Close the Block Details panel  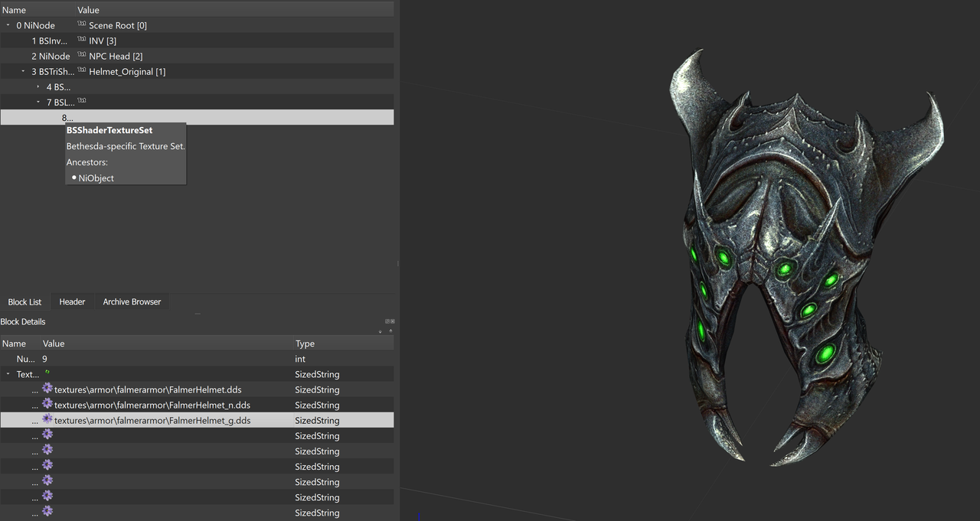[x=393, y=321]
